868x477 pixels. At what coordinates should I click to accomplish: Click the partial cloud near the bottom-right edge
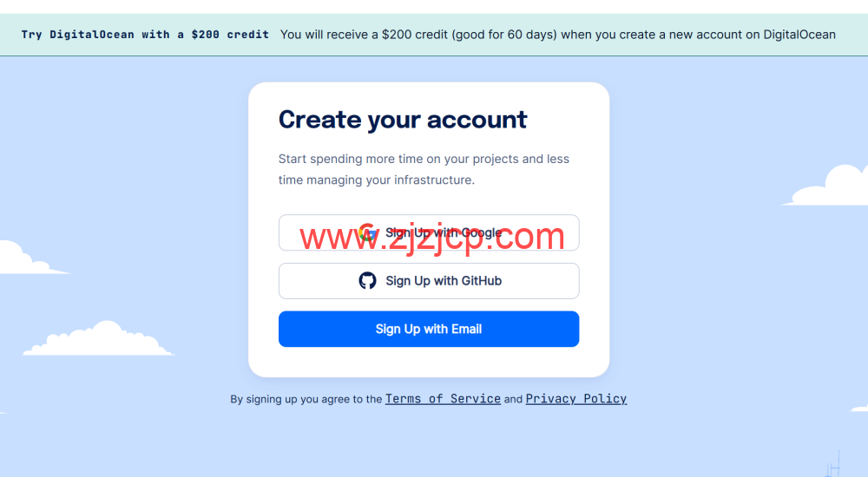[x=859, y=408]
